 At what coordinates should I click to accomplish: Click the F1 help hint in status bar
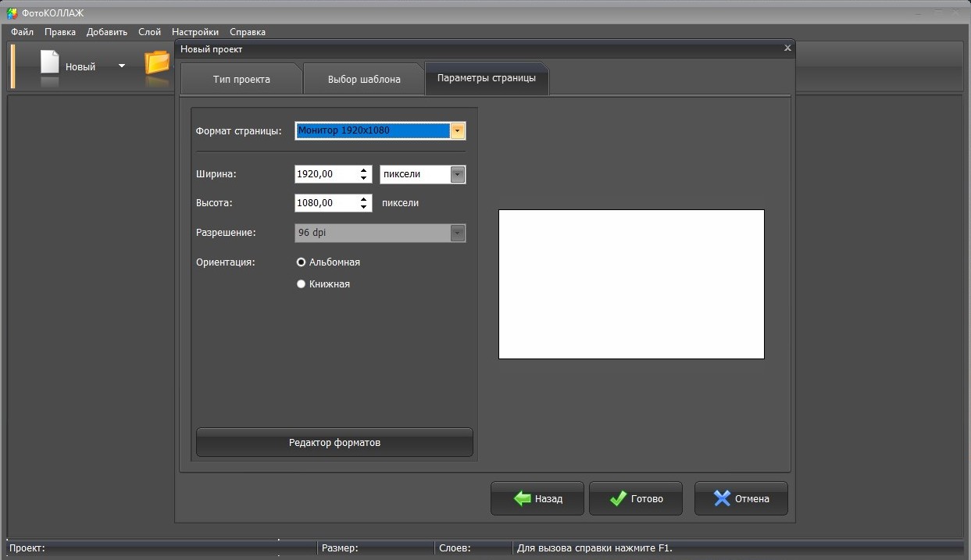tap(595, 548)
